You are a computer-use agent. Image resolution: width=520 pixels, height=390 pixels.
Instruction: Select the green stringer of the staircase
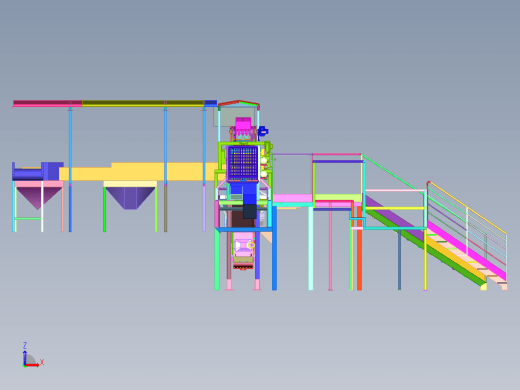(426, 248)
